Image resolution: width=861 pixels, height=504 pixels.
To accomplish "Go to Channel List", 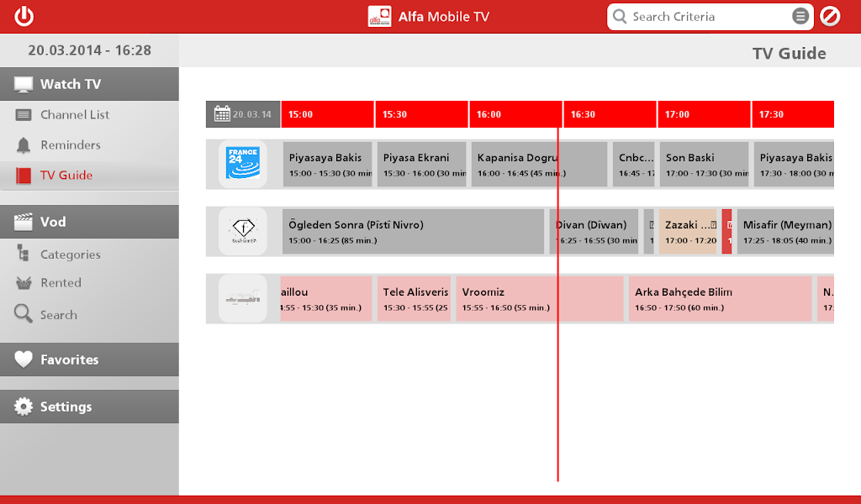I will pos(75,115).
